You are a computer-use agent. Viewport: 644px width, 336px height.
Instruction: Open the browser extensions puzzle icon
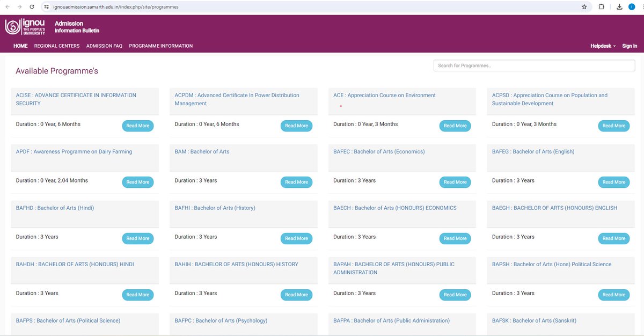[601, 7]
